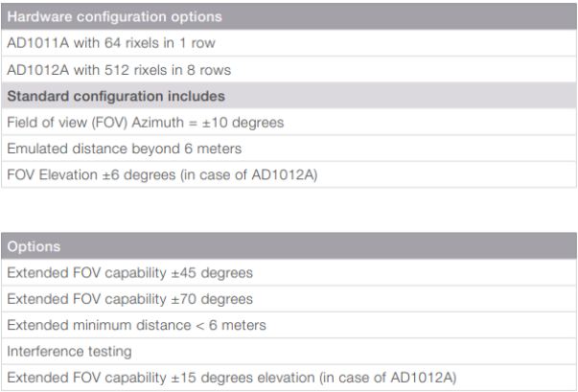Click the "Options" table header
The image size is (578, 392).
click(x=34, y=246)
